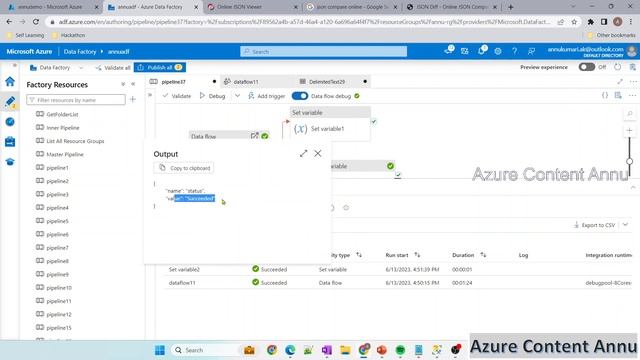This screenshot has width=640, height=360.
Task: Click Export to CSV
Action: tap(594, 225)
